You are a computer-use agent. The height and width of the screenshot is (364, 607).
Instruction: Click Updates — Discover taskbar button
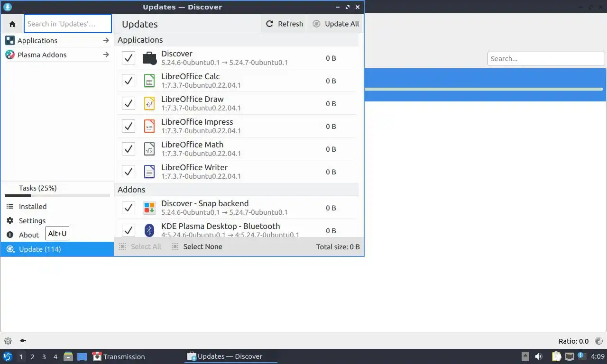[x=231, y=356]
